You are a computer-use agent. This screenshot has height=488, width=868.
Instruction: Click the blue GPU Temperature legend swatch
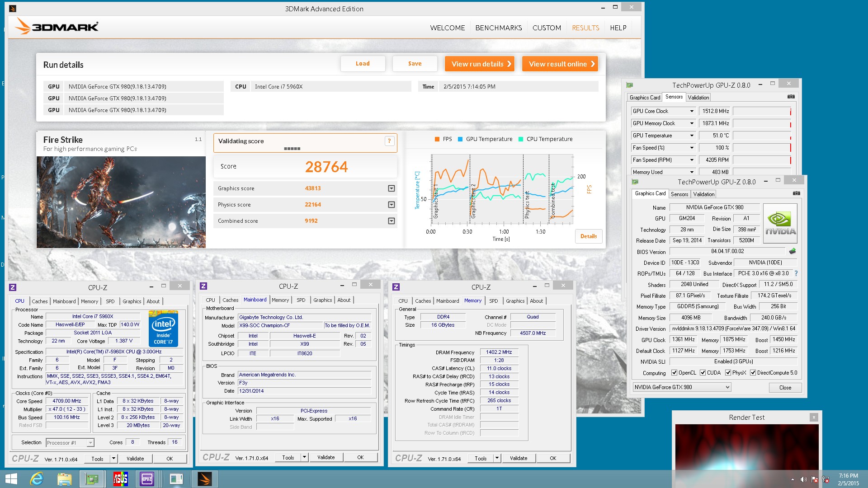click(x=460, y=139)
